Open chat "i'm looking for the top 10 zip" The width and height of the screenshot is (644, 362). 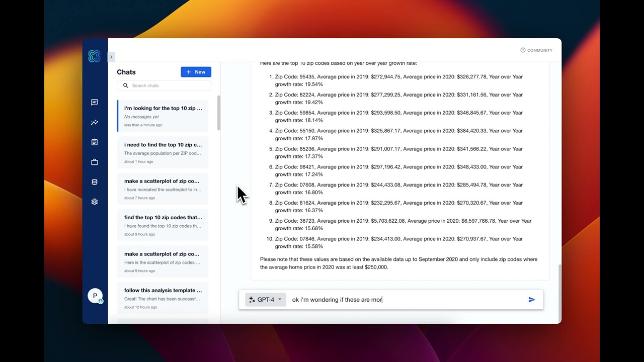163,116
